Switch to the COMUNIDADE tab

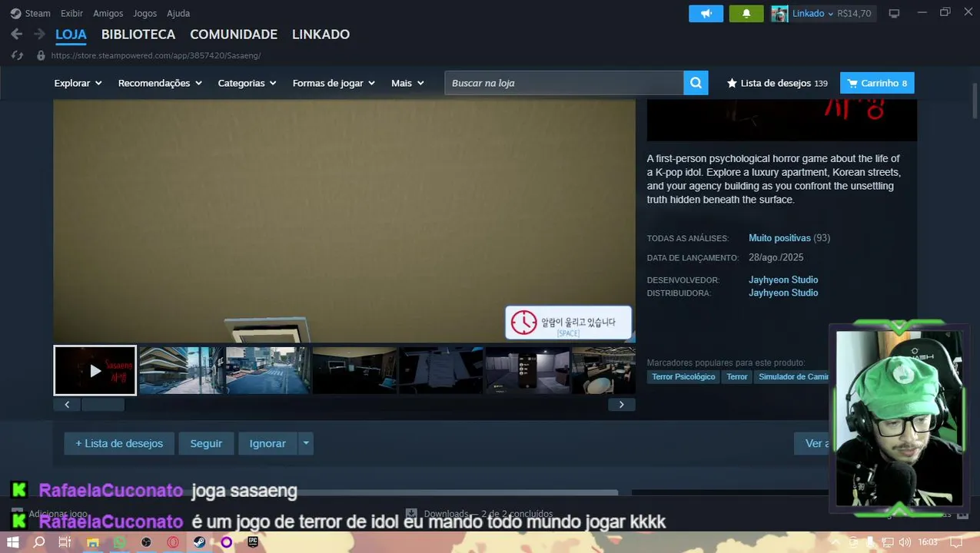click(234, 35)
